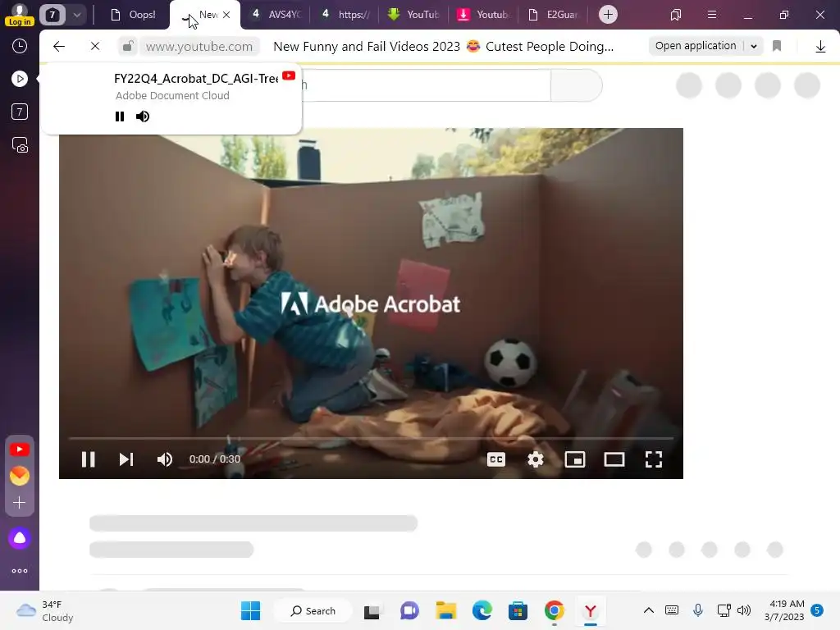
Task: Click the video progress bar
Action: pos(371,438)
